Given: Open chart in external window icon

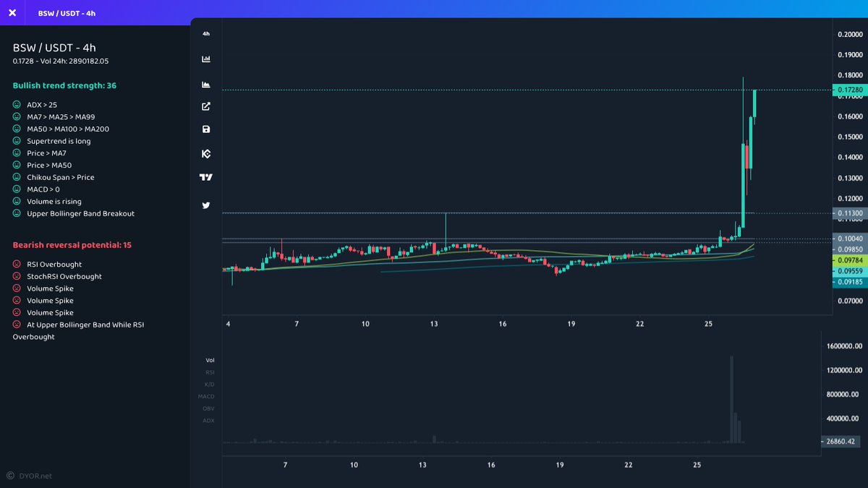Looking at the screenshot, I should click(206, 106).
